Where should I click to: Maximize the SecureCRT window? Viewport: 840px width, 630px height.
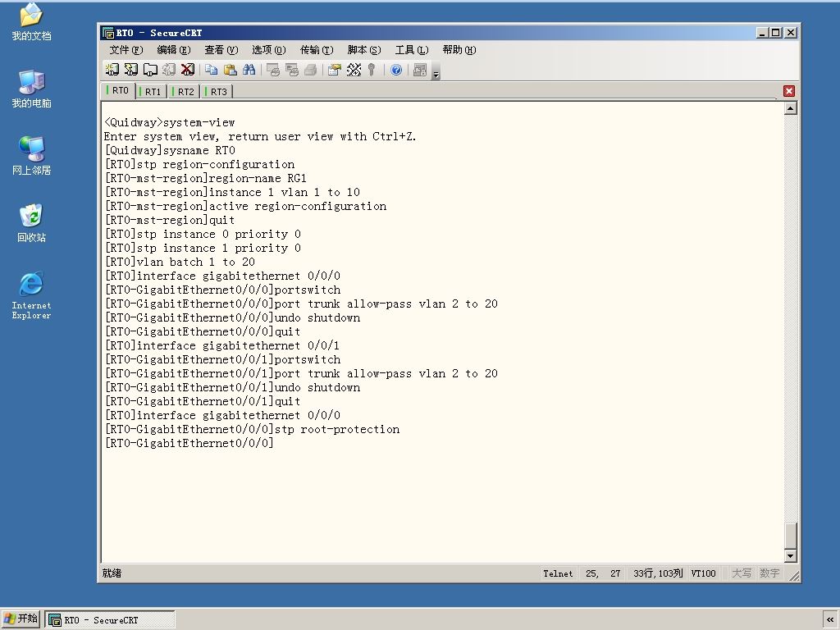(775, 33)
